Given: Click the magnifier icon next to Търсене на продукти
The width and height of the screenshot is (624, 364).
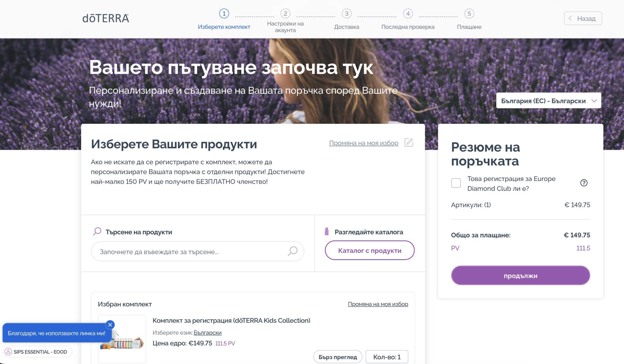Looking at the screenshot, I should pyautogui.click(x=97, y=231).
